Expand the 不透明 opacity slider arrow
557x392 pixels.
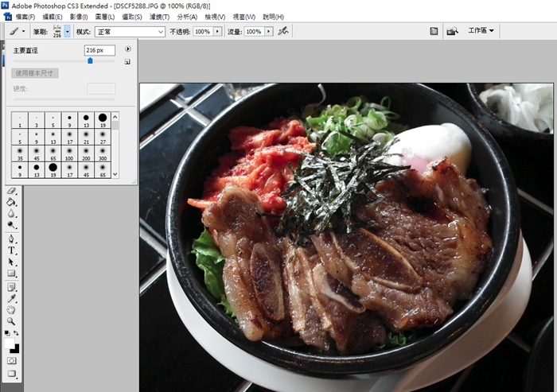click(218, 31)
